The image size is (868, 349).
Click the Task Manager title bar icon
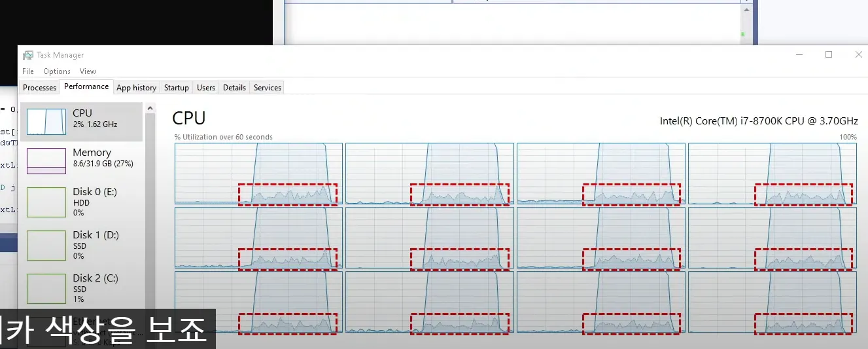pyautogui.click(x=28, y=55)
